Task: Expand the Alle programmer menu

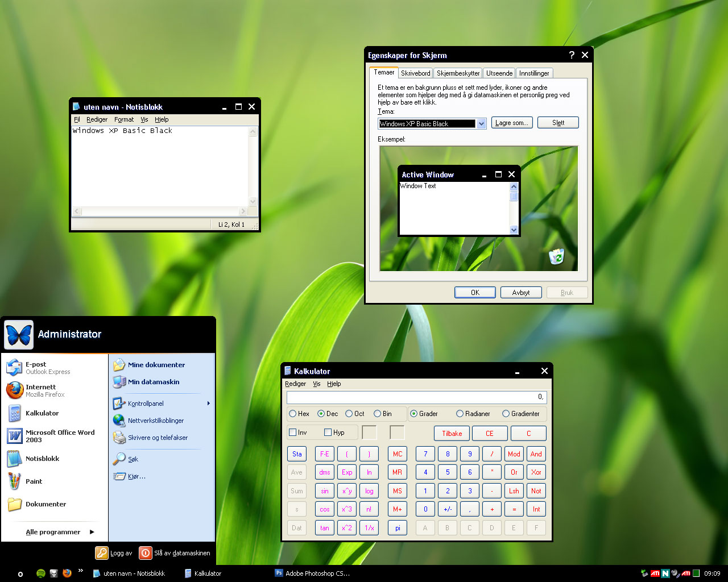Action: 52,532
